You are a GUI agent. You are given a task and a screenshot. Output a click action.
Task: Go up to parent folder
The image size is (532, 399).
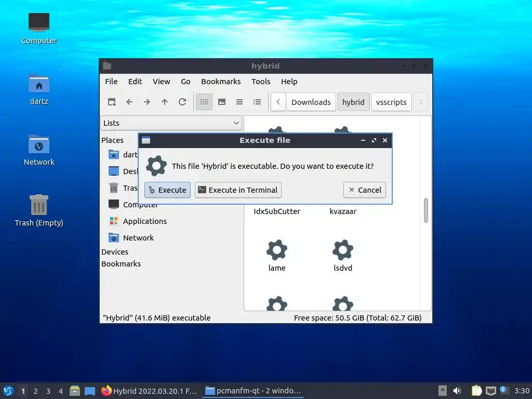coord(165,102)
